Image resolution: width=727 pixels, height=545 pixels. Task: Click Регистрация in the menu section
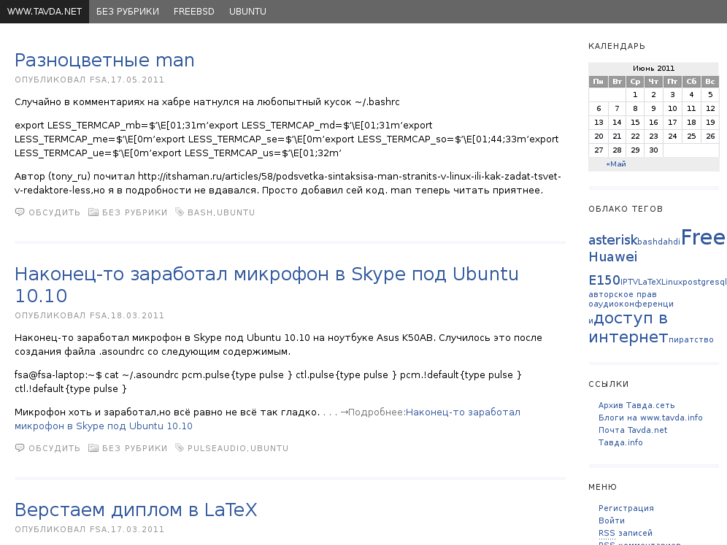coord(626,508)
